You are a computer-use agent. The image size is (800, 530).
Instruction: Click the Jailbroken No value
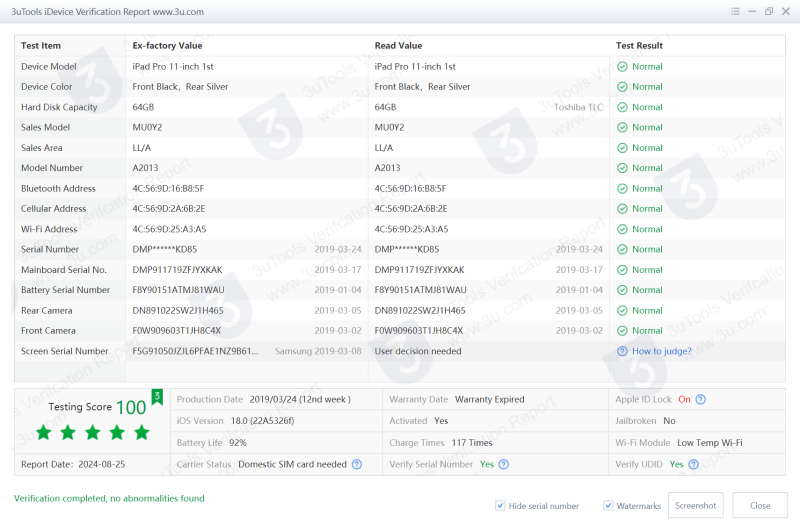(x=669, y=421)
